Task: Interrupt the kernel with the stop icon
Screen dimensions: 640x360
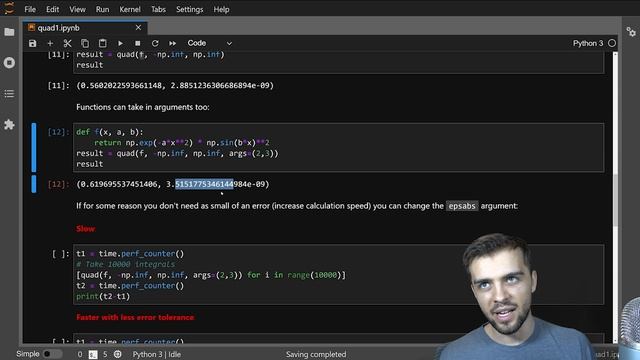Action: 138,43
